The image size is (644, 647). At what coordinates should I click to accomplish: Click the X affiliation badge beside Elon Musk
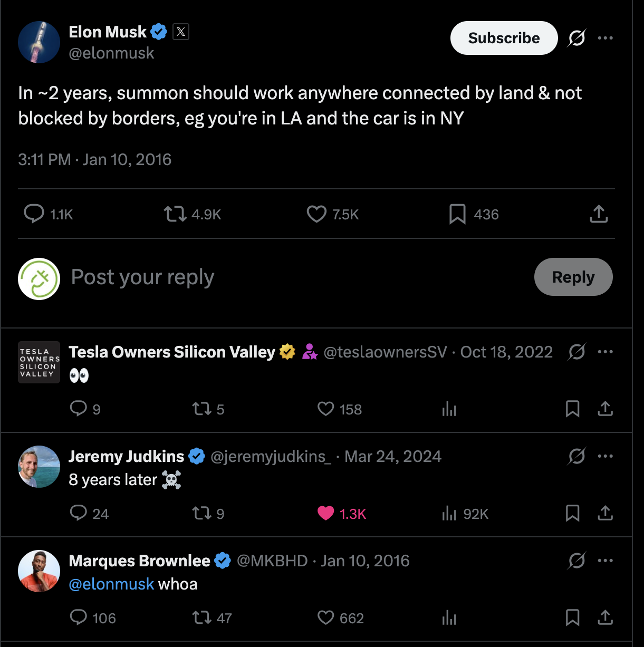[x=180, y=32]
